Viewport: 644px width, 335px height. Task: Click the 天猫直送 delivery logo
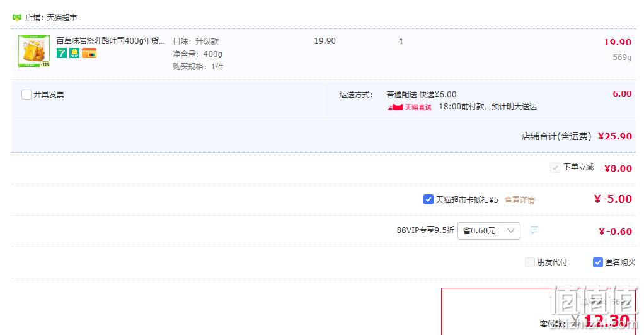(x=410, y=107)
